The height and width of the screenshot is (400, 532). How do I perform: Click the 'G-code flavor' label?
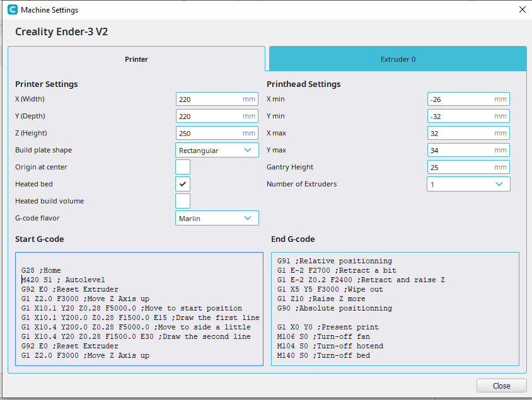tap(37, 218)
